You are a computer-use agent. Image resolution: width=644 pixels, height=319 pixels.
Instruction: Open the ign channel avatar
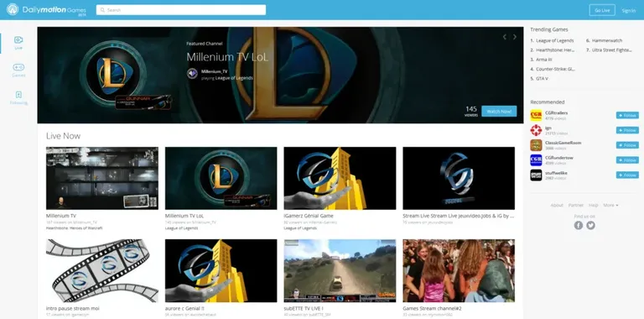point(536,130)
